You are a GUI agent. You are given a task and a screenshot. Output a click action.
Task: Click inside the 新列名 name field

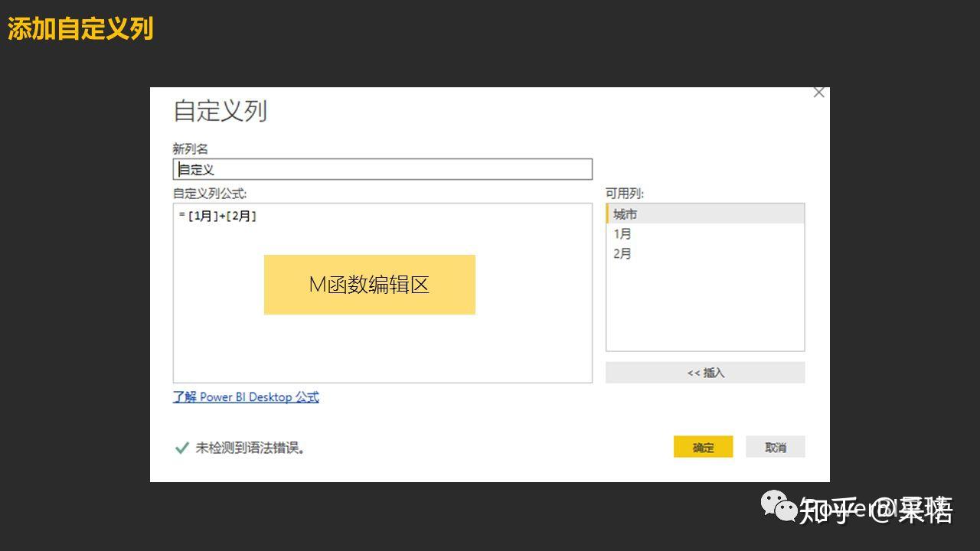pyautogui.click(x=383, y=168)
